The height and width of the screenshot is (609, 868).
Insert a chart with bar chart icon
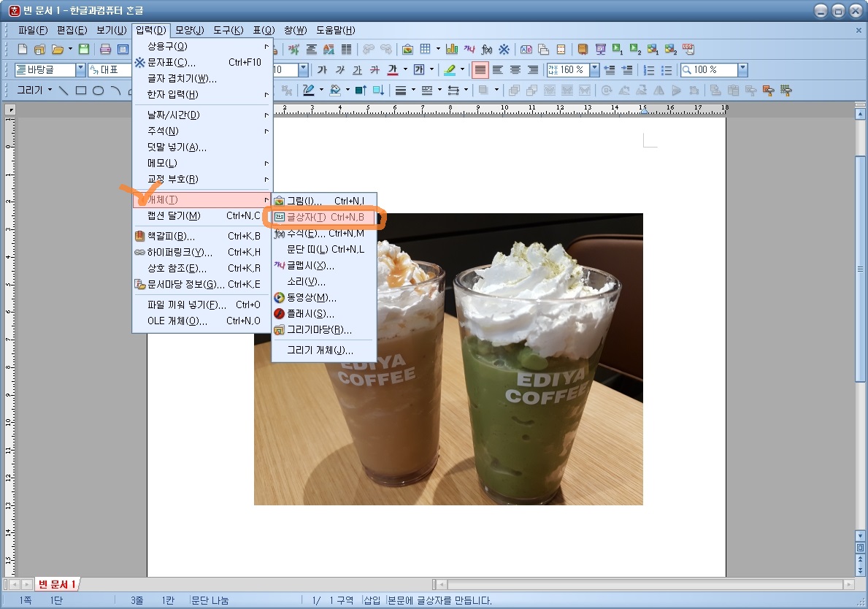click(x=452, y=49)
